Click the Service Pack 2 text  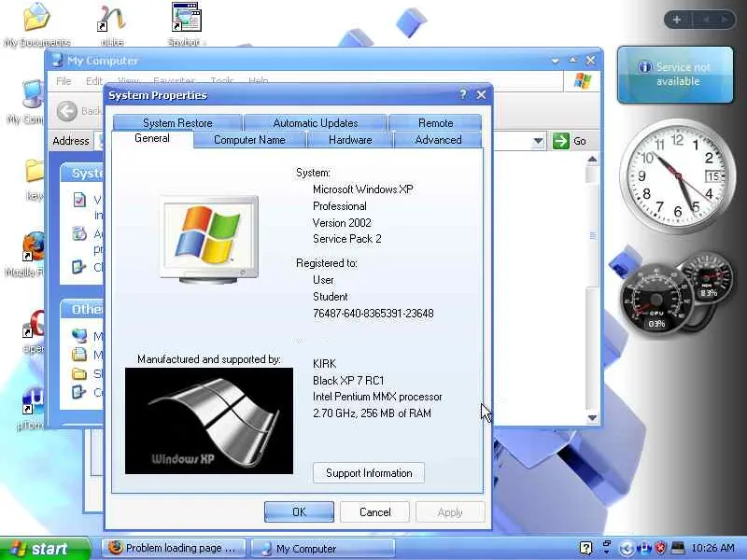click(x=346, y=239)
